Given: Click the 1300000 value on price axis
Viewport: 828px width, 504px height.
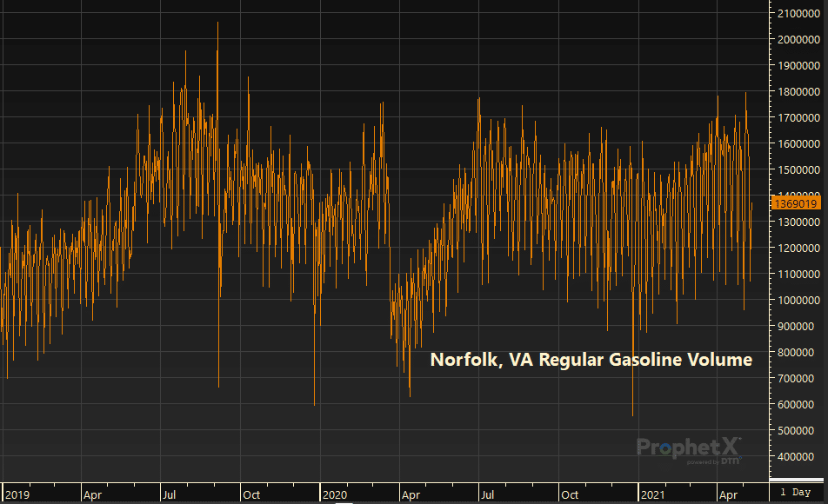Looking at the screenshot, I should [798, 222].
